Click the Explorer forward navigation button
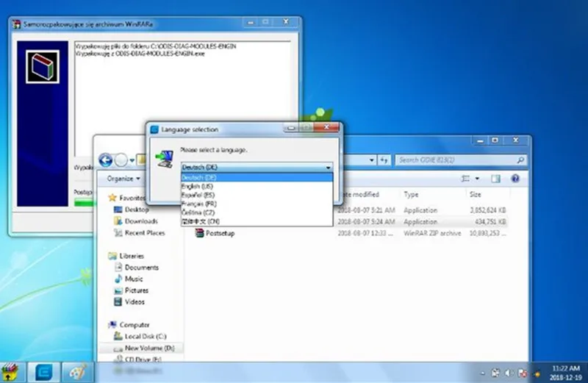 (121, 160)
